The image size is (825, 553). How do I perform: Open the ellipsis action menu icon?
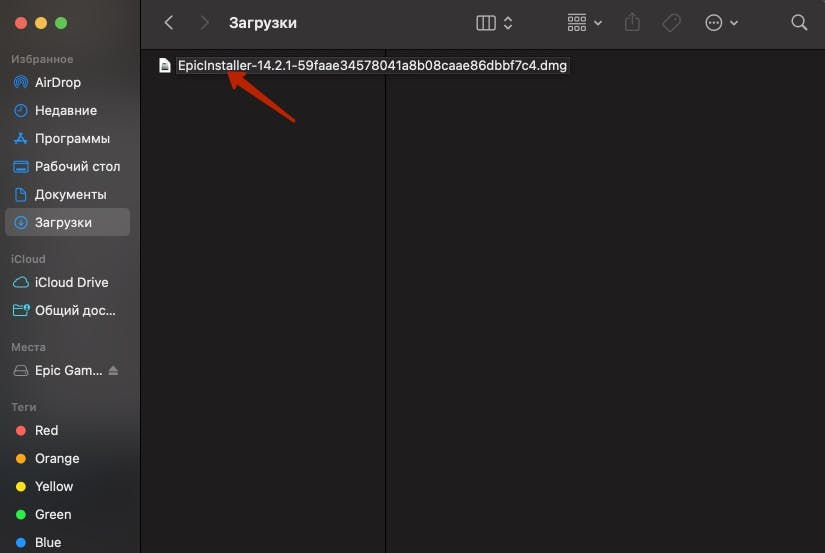713,23
